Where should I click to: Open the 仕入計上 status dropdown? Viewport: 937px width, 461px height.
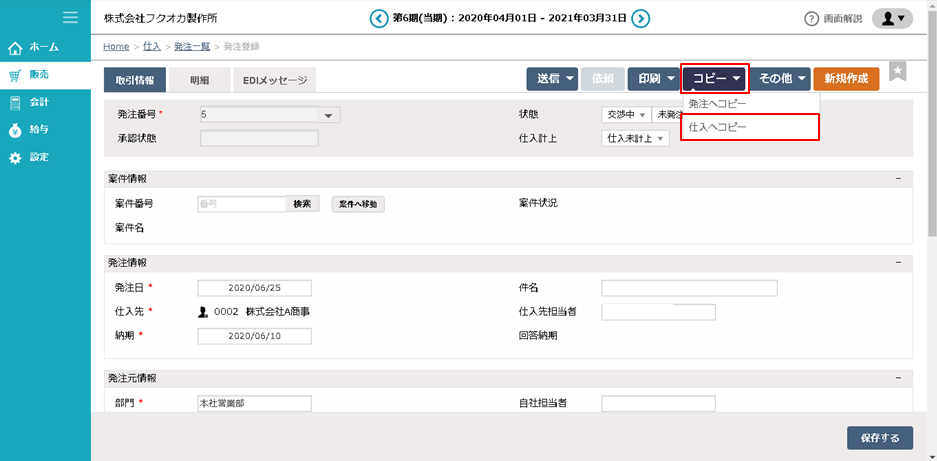pyautogui.click(x=636, y=138)
